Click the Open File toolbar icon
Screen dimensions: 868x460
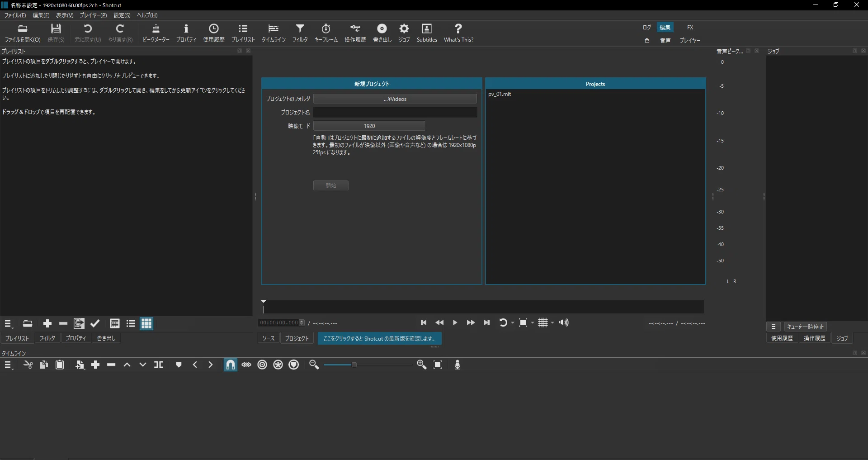[x=23, y=33]
